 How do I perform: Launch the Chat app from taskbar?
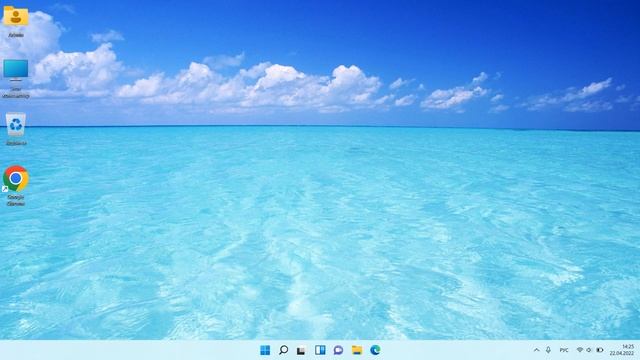coord(338,350)
